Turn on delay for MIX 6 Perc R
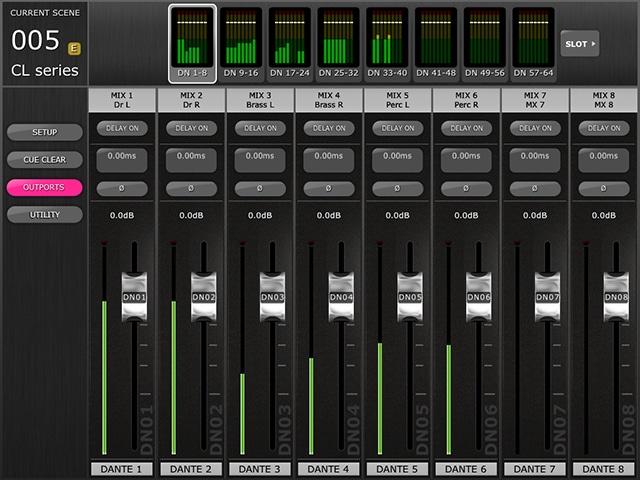The image size is (640, 480). point(466,128)
